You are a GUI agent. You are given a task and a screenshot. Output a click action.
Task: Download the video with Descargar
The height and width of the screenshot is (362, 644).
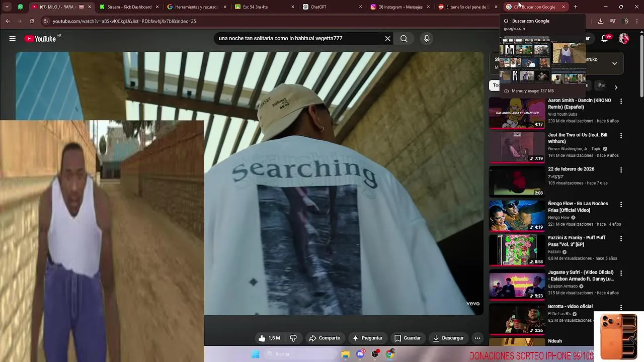point(448,338)
